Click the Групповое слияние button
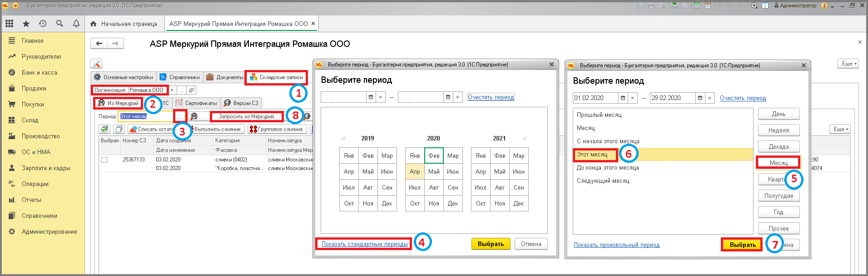 click(277, 129)
